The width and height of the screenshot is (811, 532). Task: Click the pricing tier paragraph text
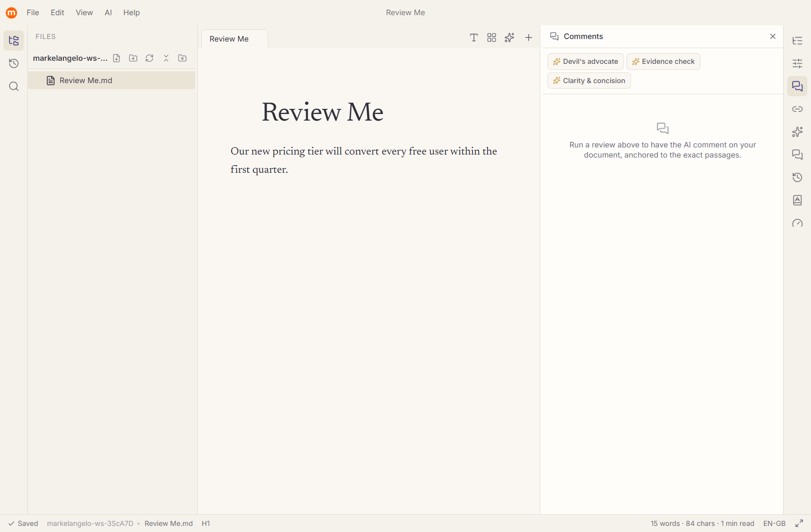pyautogui.click(x=363, y=160)
